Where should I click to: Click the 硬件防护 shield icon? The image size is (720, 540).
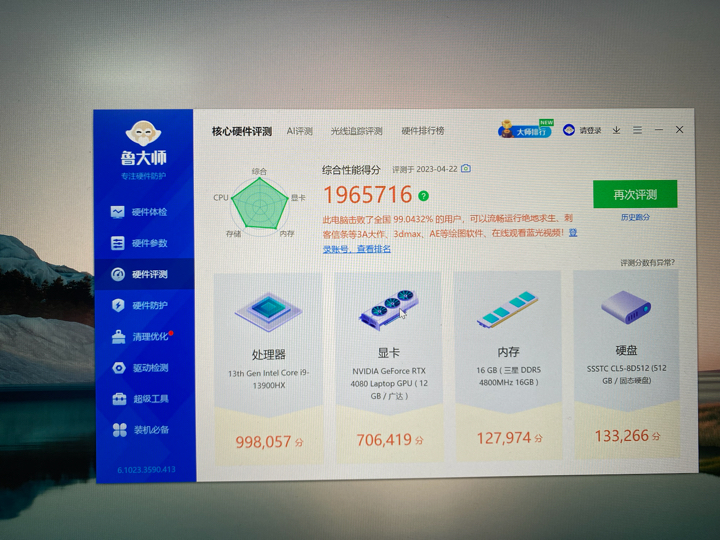point(118,305)
